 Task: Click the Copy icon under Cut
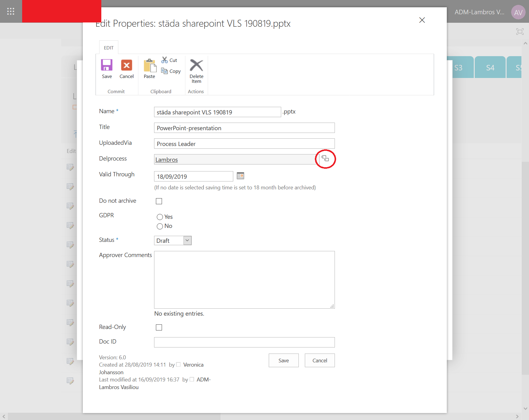[x=164, y=71]
